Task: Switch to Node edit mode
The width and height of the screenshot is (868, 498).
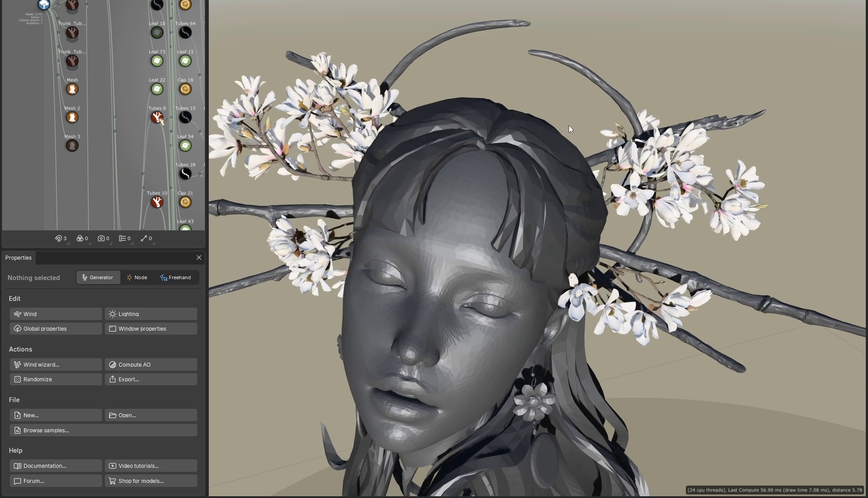Action: tap(137, 277)
